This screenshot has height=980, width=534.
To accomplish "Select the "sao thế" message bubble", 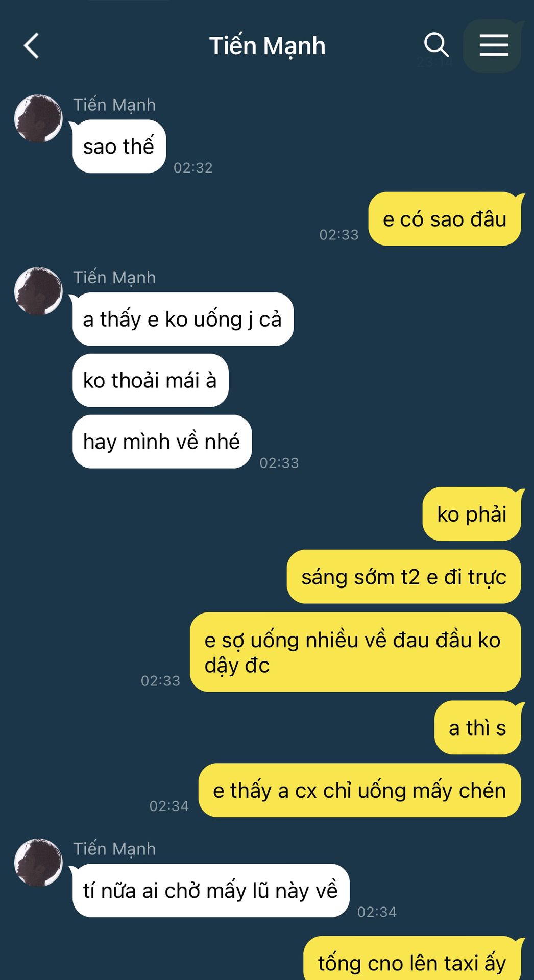I will (119, 146).
